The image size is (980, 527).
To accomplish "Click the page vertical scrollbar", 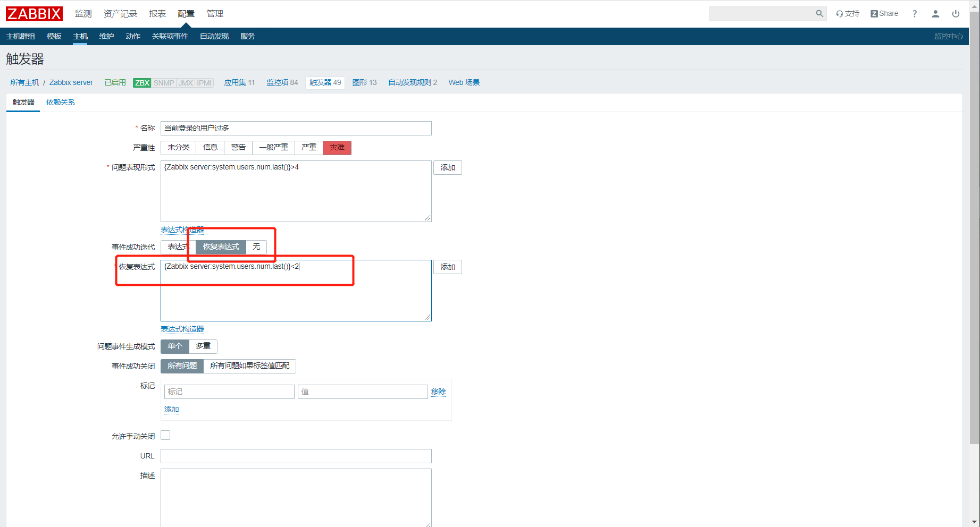I will click(x=974, y=228).
